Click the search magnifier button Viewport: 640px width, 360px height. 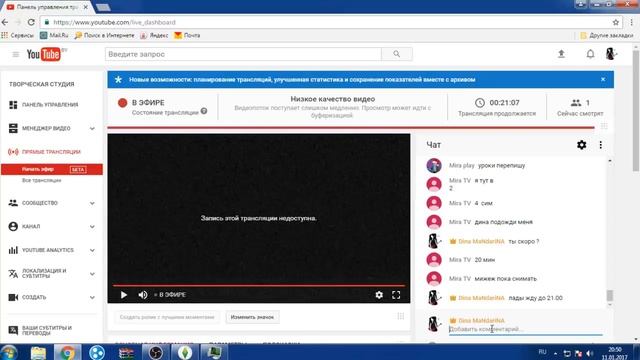[396, 54]
